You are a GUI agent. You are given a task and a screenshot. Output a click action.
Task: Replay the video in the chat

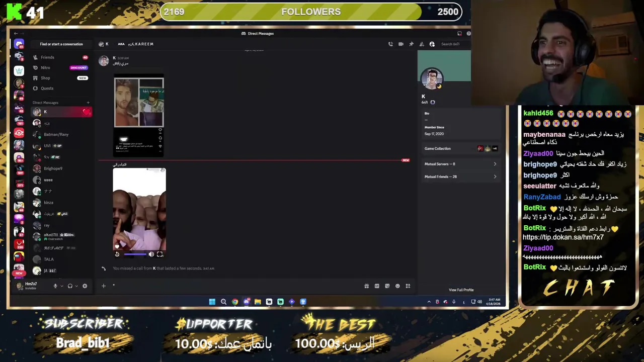(117, 254)
